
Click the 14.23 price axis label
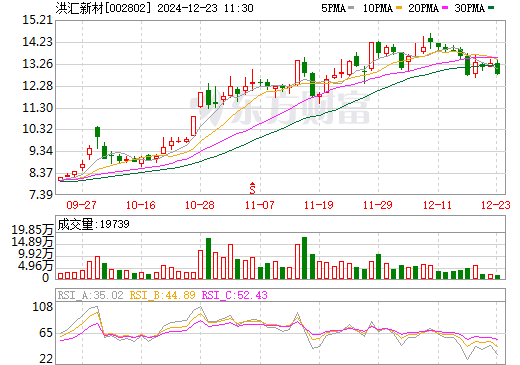tap(38, 42)
